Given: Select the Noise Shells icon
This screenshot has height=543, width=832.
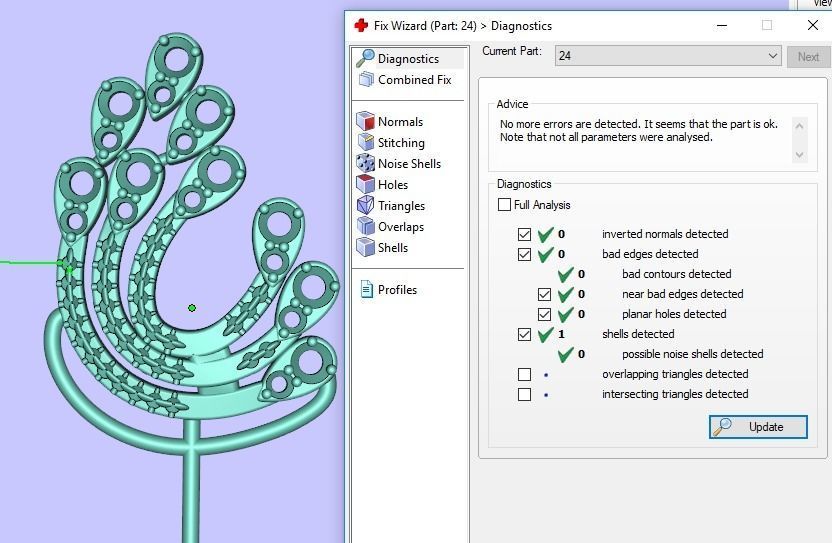Looking at the screenshot, I should [366, 163].
